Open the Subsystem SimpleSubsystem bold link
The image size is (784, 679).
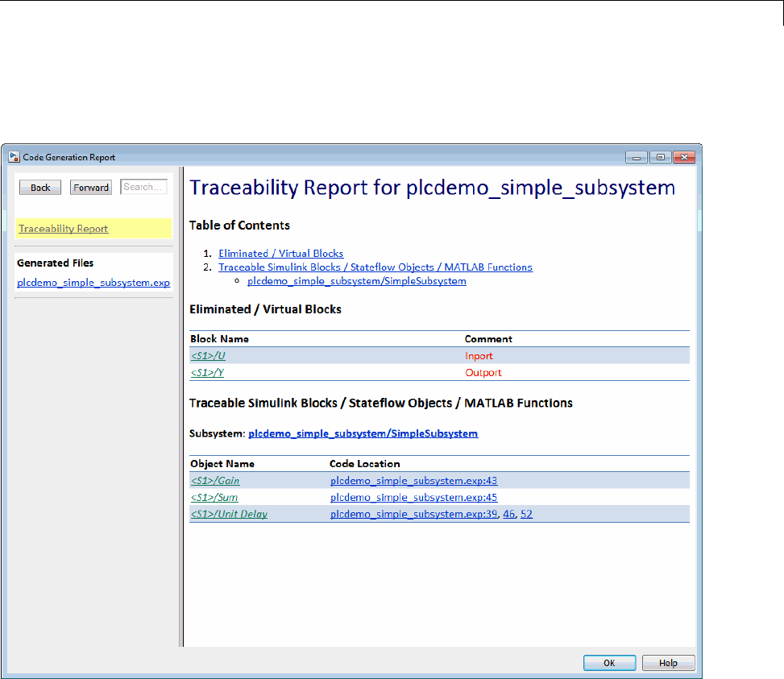(x=363, y=433)
